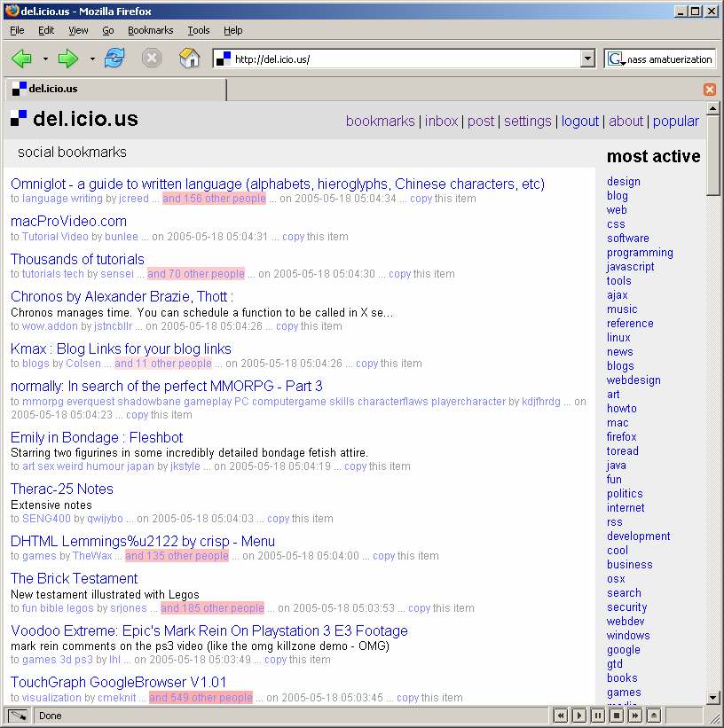Click 'and 70 other people' link

point(195,274)
